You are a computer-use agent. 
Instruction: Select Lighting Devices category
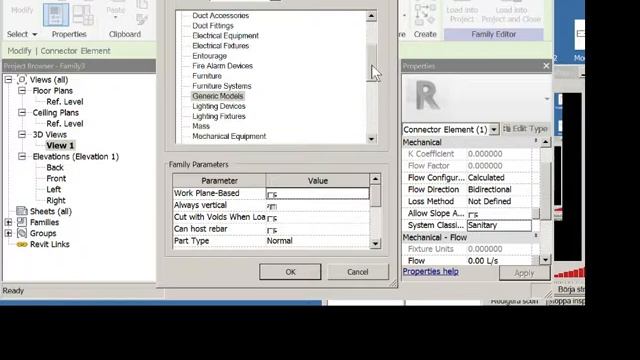click(219, 106)
